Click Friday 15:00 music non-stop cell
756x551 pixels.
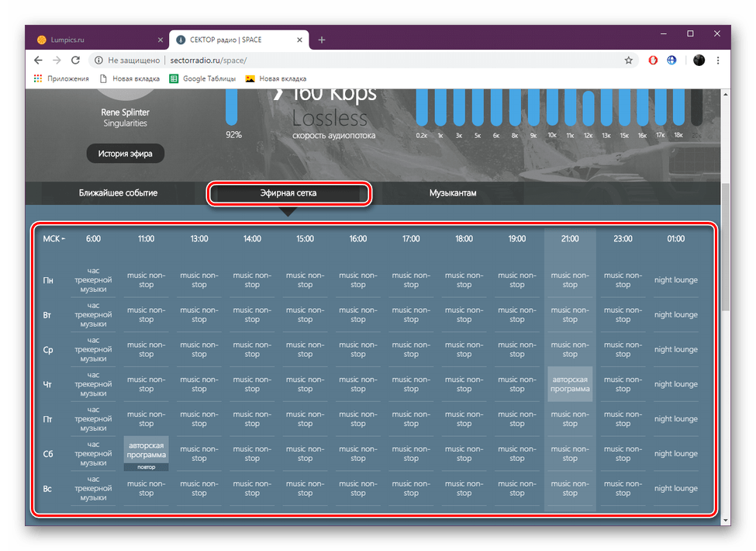[305, 419]
